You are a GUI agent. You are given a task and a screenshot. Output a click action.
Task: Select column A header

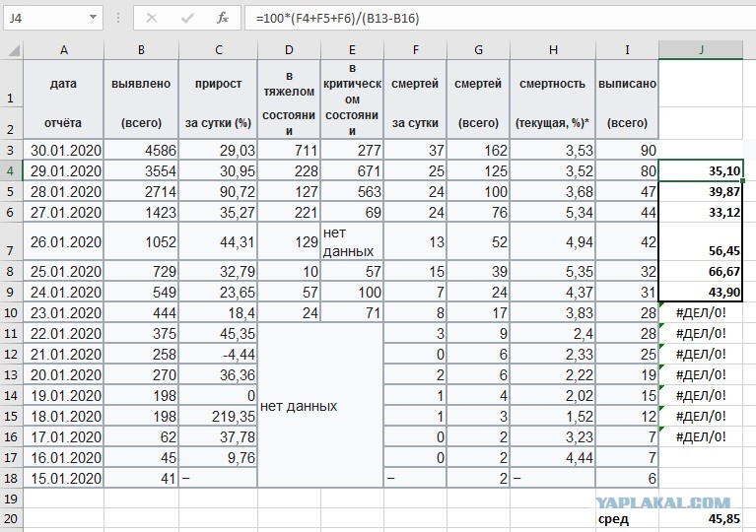[x=63, y=49]
